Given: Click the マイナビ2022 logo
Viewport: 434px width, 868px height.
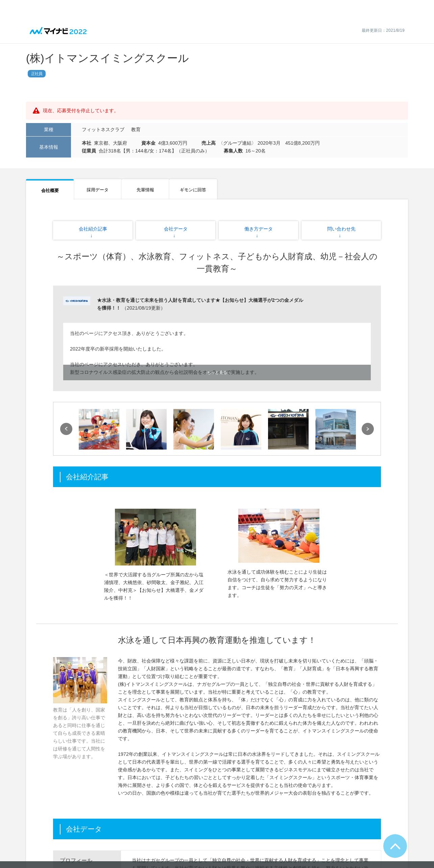Looking at the screenshot, I should pos(58,31).
